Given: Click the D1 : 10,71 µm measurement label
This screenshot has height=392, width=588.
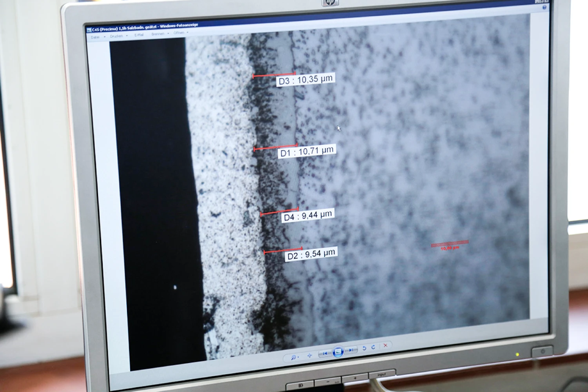Looking at the screenshot, I should pos(307,151).
